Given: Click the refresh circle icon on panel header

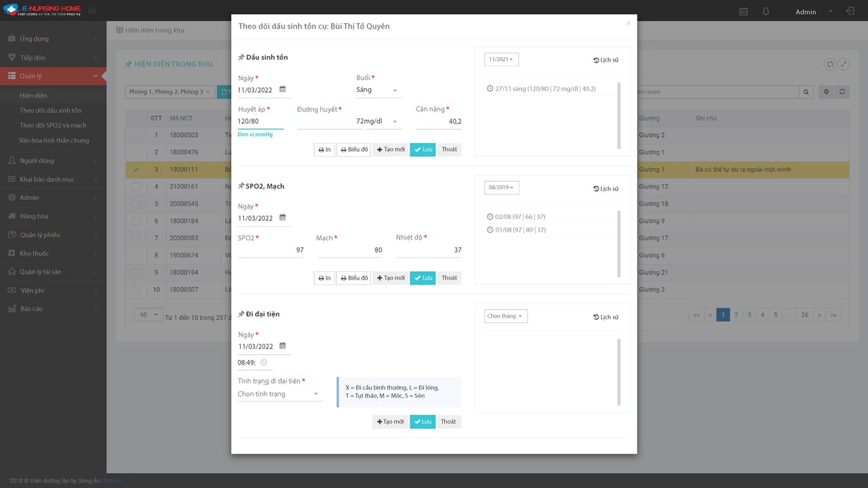Looking at the screenshot, I should (829, 64).
